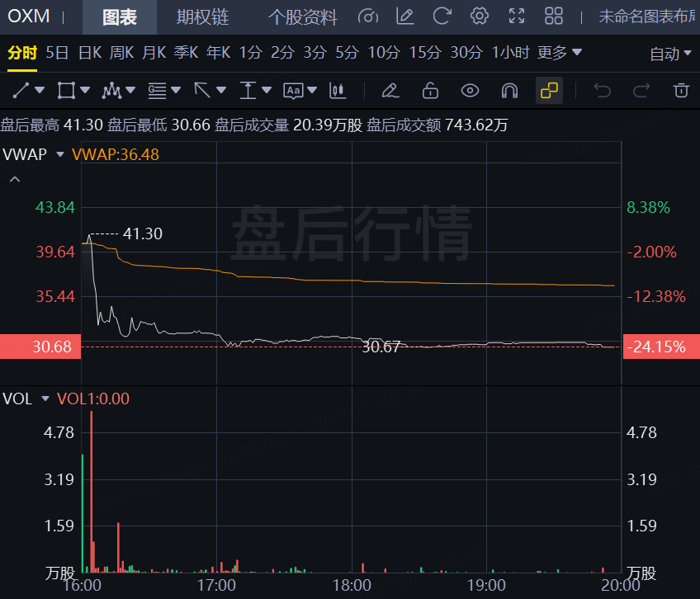The height and width of the screenshot is (599, 700).
Task: Click the refresh icon in top bar
Action: coord(442,17)
